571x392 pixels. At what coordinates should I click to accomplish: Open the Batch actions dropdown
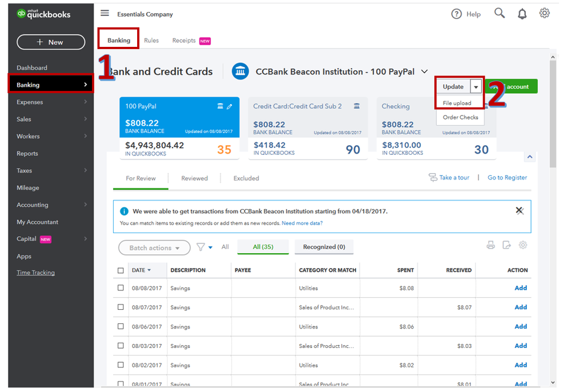point(154,248)
